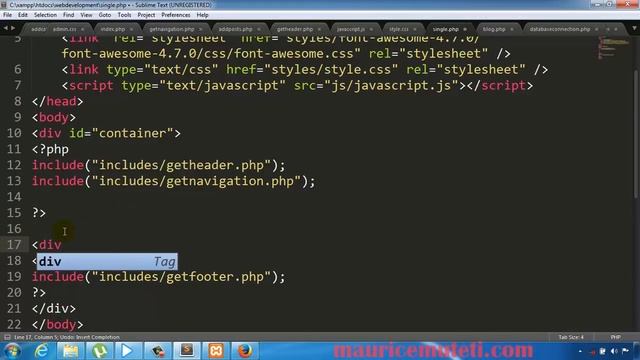The height and width of the screenshot is (360, 640).
Task: Click the vertical scrollbar of the editor
Action: tap(636, 135)
